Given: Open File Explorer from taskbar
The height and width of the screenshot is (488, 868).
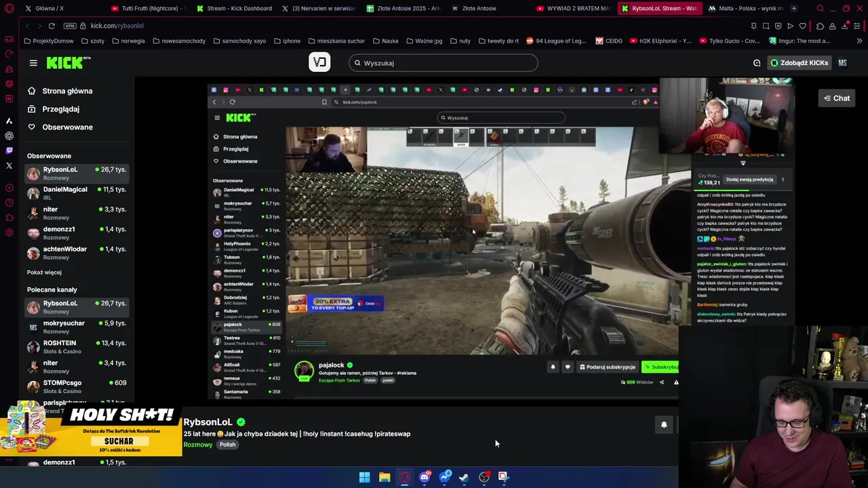Looking at the screenshot, I should pyautogui.click(x=384, y=477).
